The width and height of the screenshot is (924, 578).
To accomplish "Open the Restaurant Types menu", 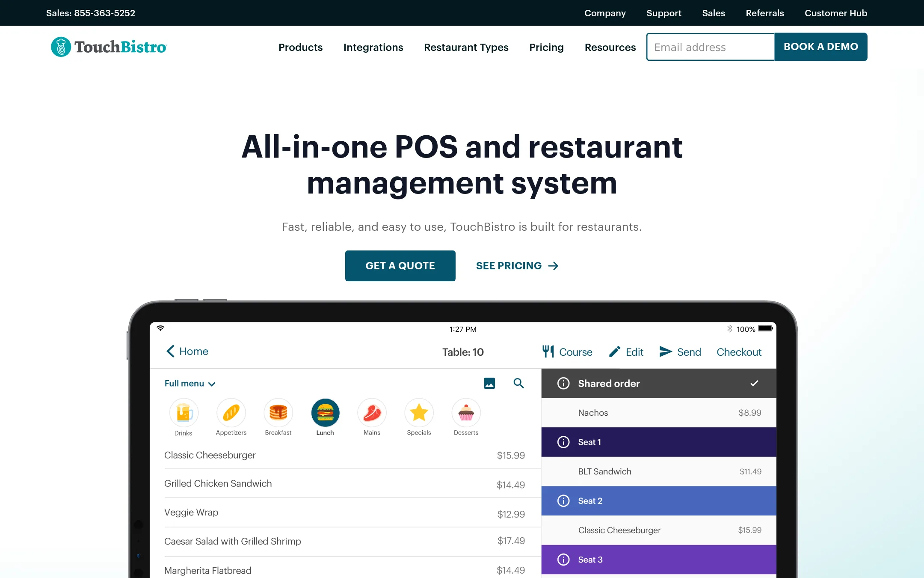I will (466, 47).
